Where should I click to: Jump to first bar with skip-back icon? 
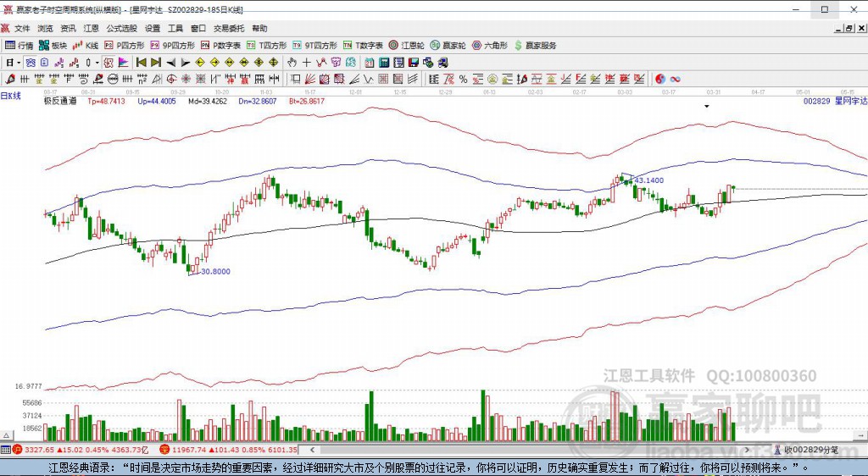coord(142,62)
